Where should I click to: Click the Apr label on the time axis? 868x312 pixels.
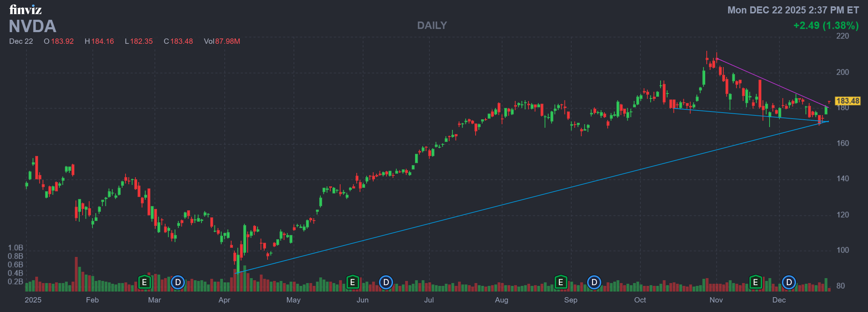pos(224,300)
